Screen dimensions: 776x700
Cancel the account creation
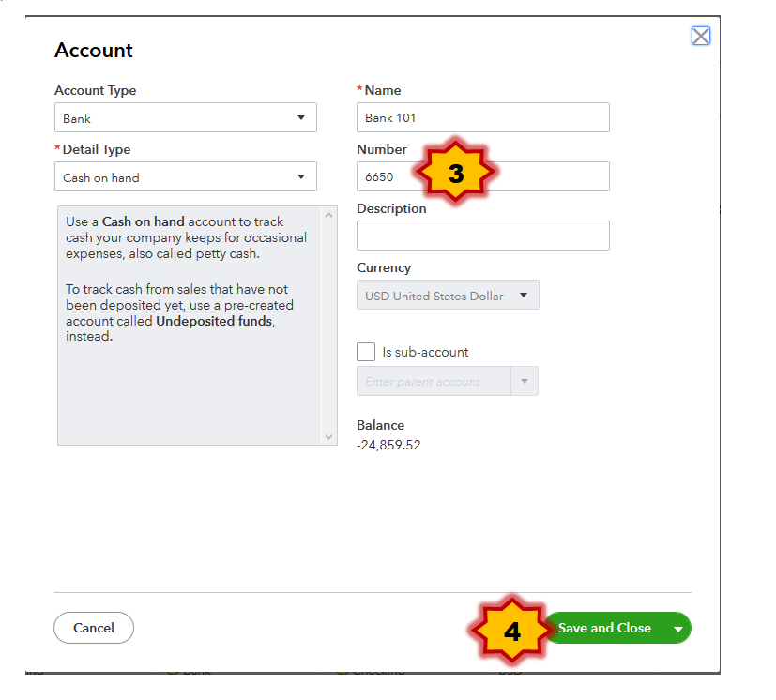pyautogui.click(x=93, y=628)
